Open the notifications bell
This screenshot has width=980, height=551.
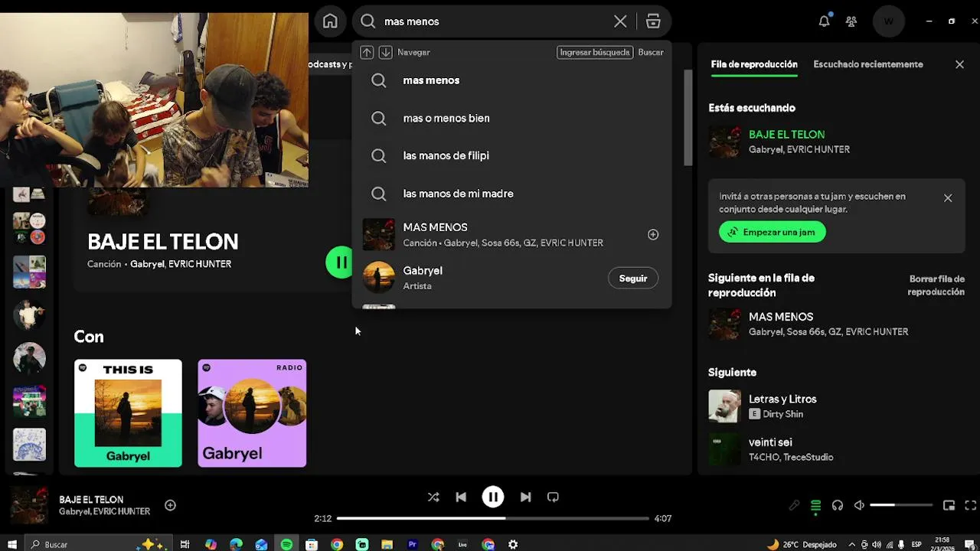(824, 21)
